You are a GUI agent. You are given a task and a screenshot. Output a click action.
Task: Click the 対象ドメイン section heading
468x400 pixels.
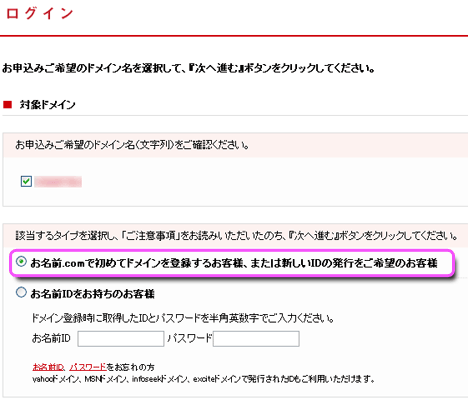(47, 105)
